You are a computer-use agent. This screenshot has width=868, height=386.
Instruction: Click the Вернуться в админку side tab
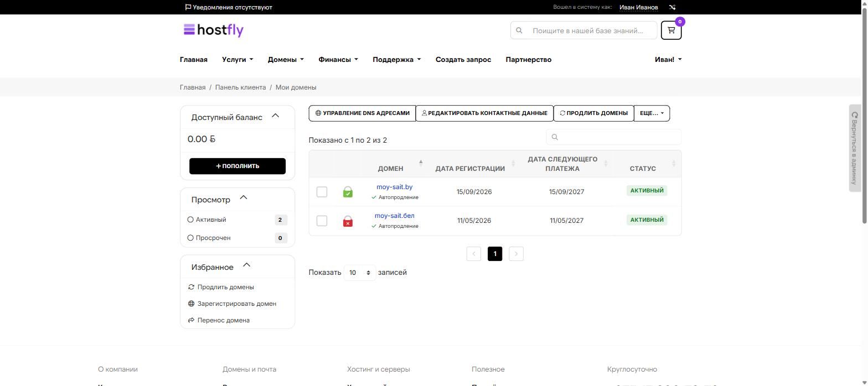(855, 148)
